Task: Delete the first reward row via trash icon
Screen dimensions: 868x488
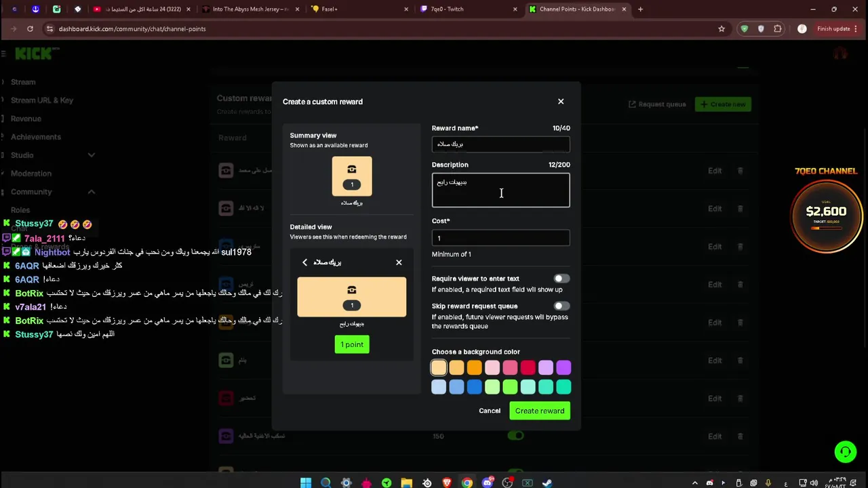Action: click(740, 171)
